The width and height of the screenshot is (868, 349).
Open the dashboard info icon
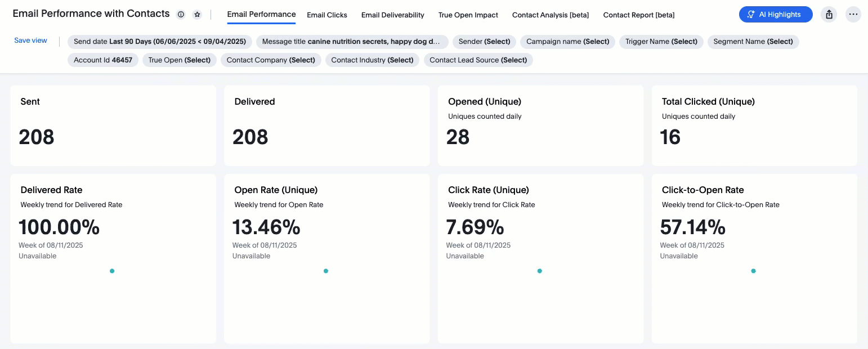pos(181,15)
